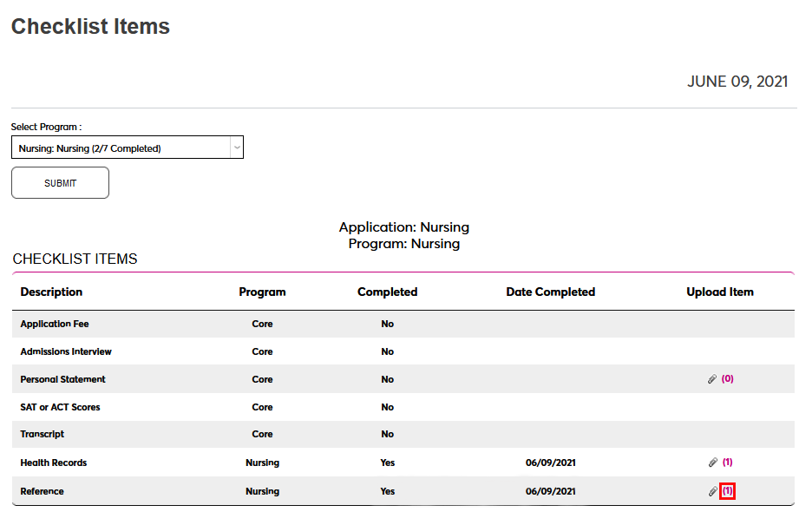The width and height of the screenshot is (812, 525).
Task: Select the Transcript checklist row
Action: pyautogui.click(x=43, y=435)
